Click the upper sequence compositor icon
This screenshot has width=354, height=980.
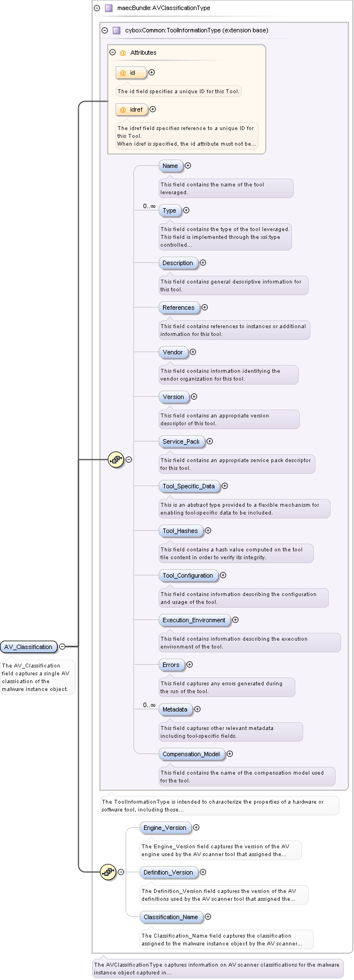(x=116, y=459)
